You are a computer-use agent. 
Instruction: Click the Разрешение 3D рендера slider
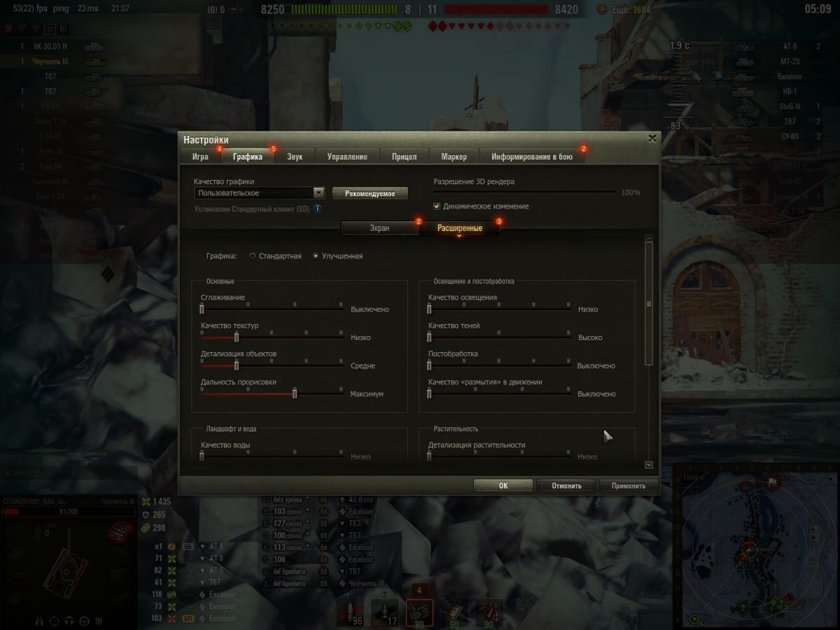tap(525, 192)
